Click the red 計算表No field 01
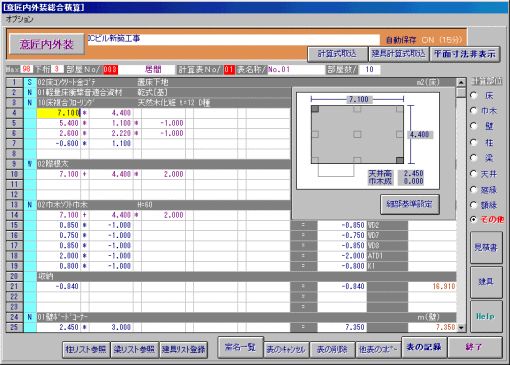Viewport: 510px width, 365px height. (229, 69)
